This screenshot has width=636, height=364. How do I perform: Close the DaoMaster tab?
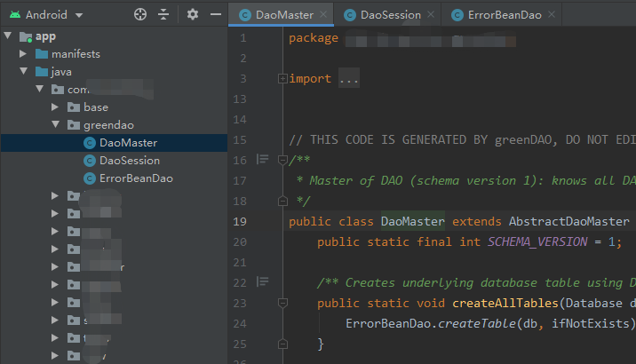(x=323, y=14)
